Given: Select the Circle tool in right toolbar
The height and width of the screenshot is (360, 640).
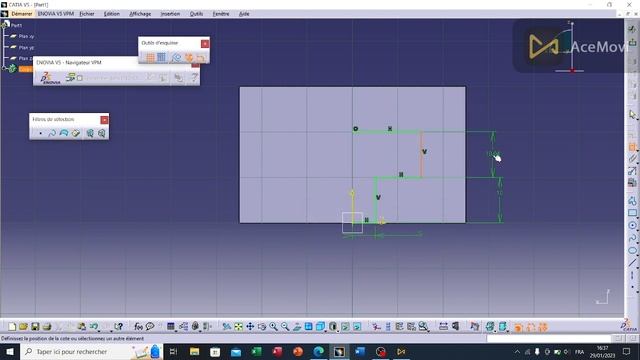Looking at the screenshot, I should click(632, 225).
